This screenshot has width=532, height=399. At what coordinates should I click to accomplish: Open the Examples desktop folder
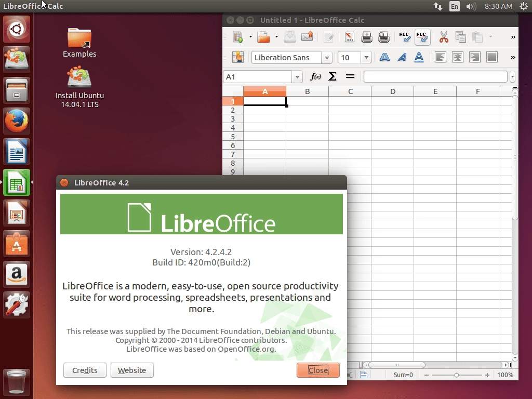(x=79, y=43)
